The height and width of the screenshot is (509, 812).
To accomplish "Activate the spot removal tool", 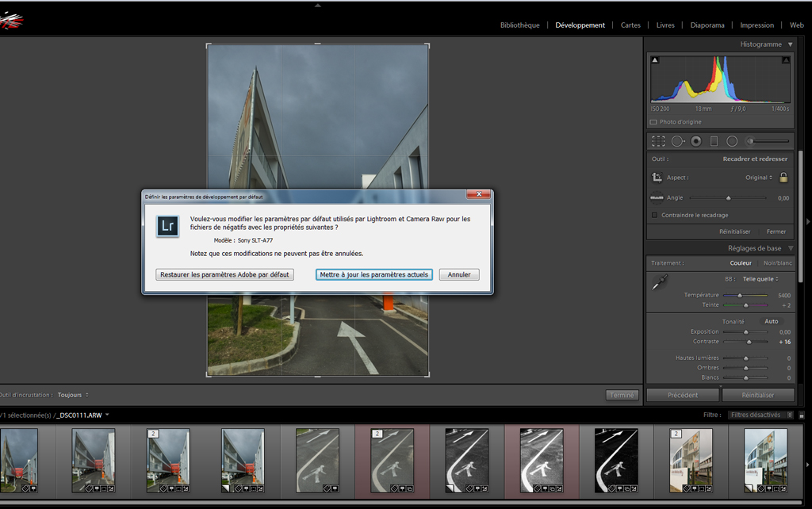I will coord(677,141).
